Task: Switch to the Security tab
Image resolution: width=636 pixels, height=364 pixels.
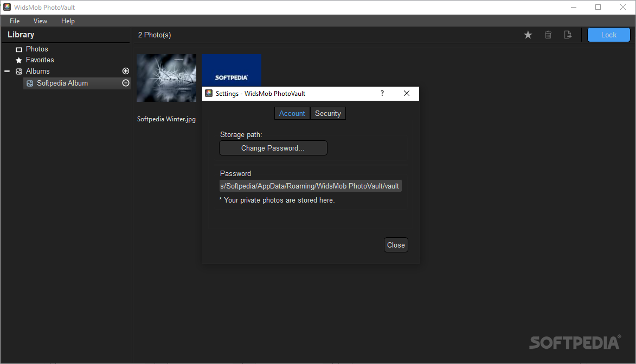Action: tap(327, 114)
